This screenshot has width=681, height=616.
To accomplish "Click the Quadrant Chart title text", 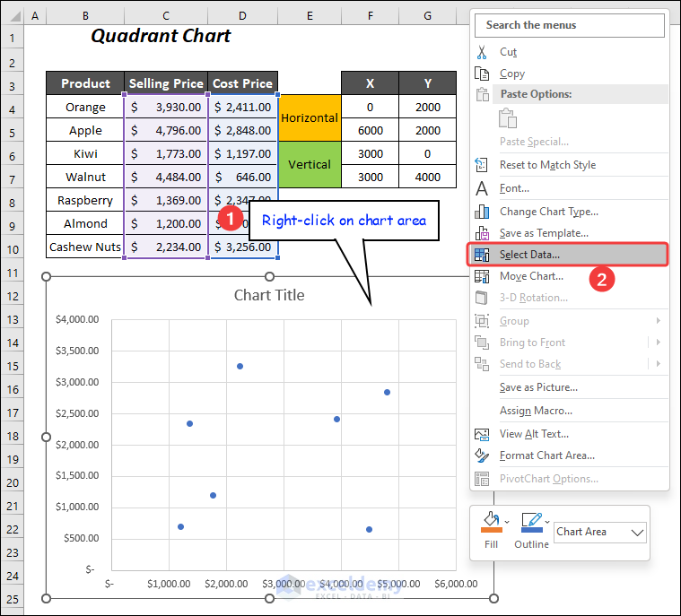I will click(161, 36).
